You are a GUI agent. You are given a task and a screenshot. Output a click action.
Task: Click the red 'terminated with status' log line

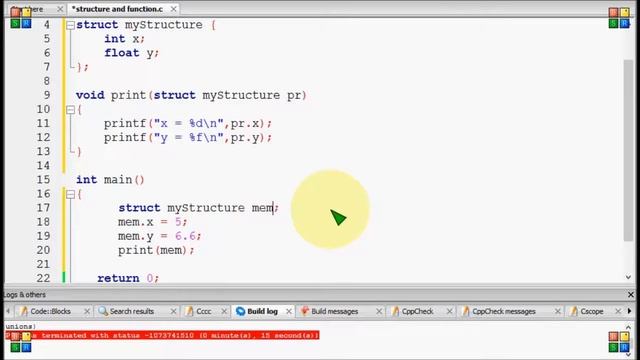[x=162, y=336]
